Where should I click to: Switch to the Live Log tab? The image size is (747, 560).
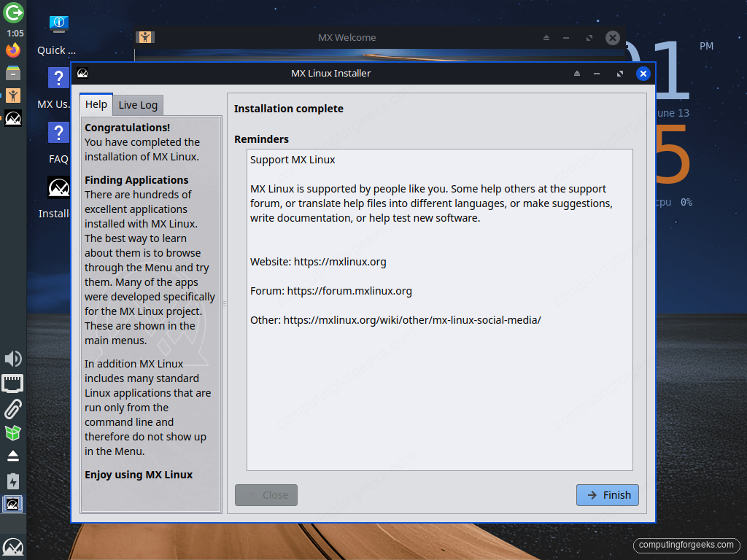[x=138, y=105]
